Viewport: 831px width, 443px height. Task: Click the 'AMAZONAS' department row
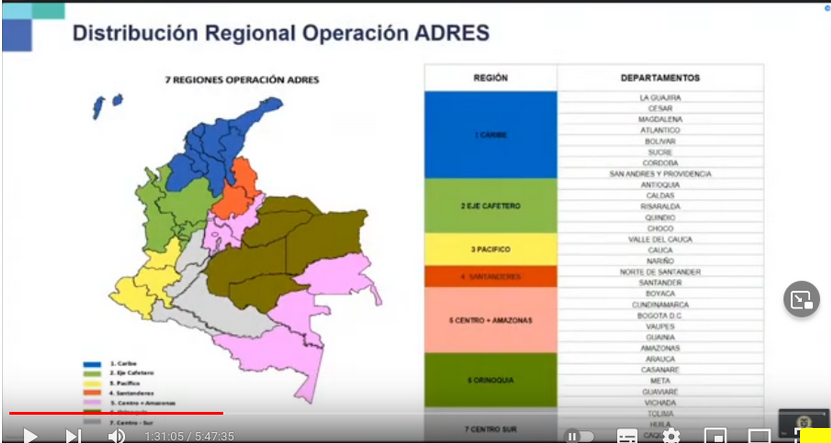660,348
